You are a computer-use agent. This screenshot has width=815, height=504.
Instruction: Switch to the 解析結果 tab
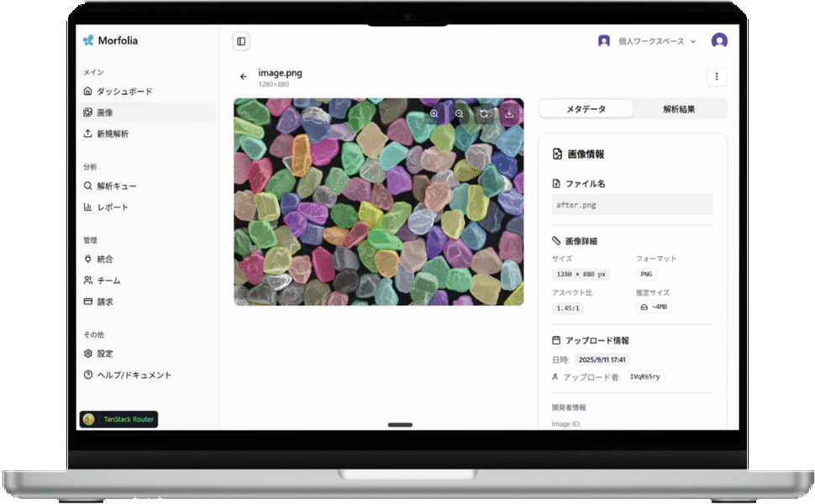679,109
